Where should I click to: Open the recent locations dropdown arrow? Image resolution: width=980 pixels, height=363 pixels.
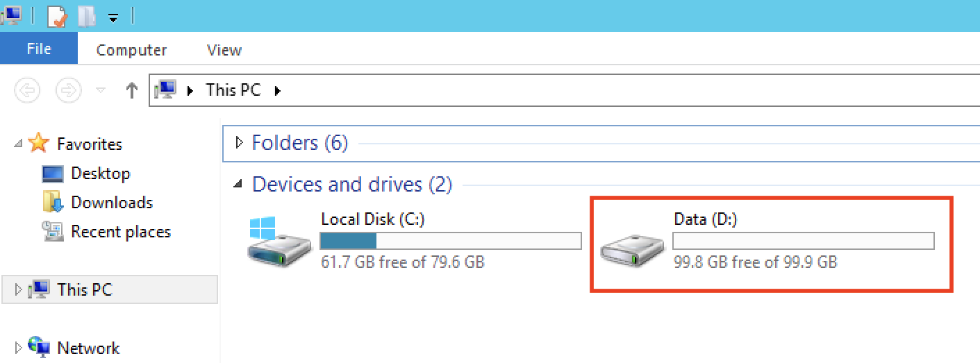(101, 91)
